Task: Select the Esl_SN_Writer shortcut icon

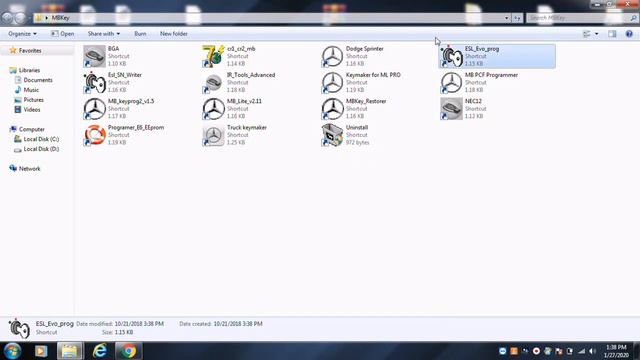Action: pyautogui.click(x=94, y=82)
